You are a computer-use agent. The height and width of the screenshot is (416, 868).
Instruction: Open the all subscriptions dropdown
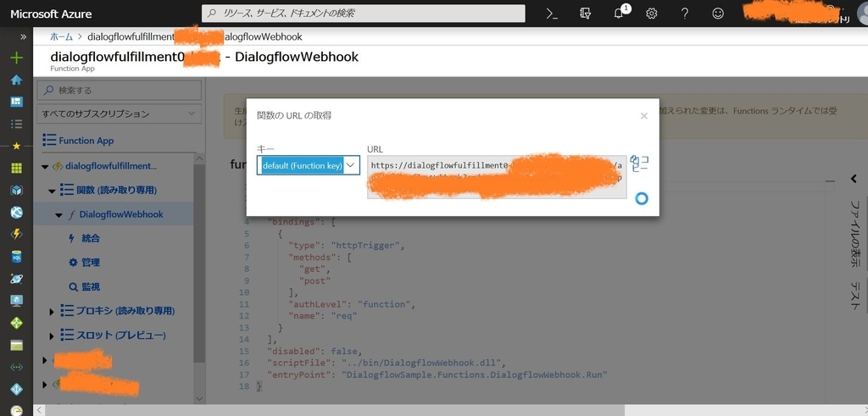[120, 114]
